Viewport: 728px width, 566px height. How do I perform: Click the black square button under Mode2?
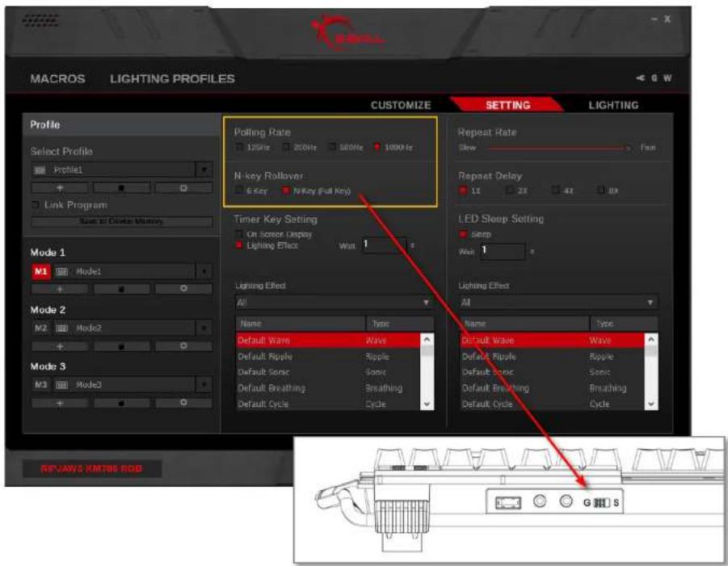122,346
